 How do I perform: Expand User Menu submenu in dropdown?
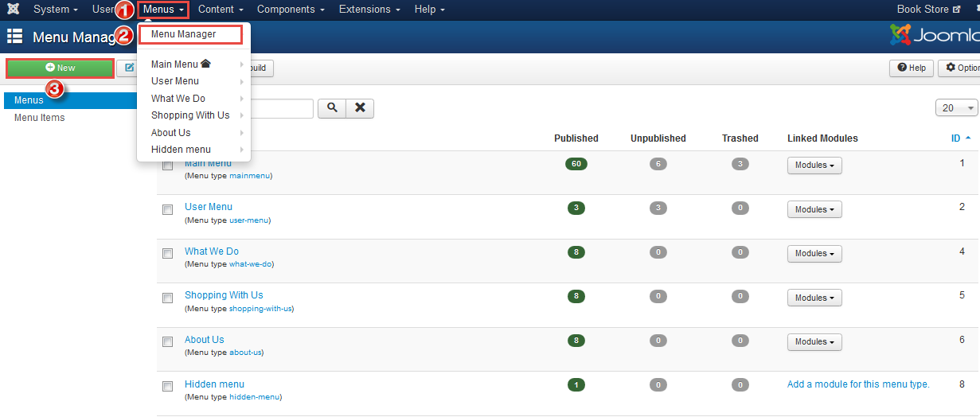click(x=194, y=81)
